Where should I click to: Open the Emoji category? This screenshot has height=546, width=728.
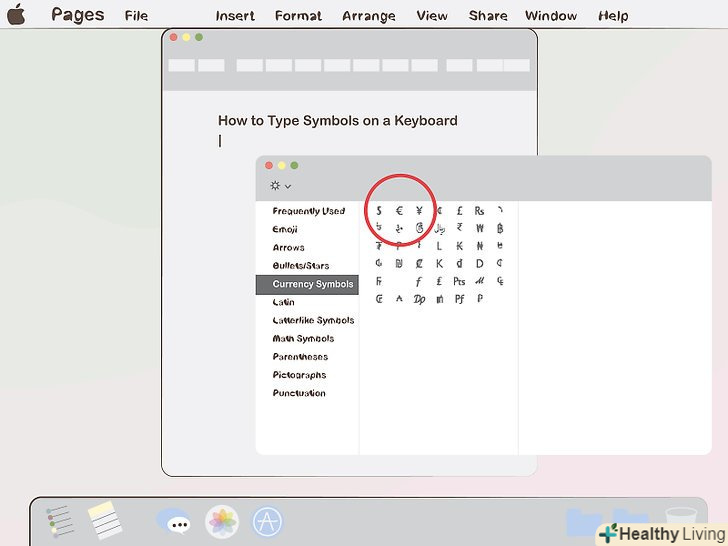click(285, 229)
